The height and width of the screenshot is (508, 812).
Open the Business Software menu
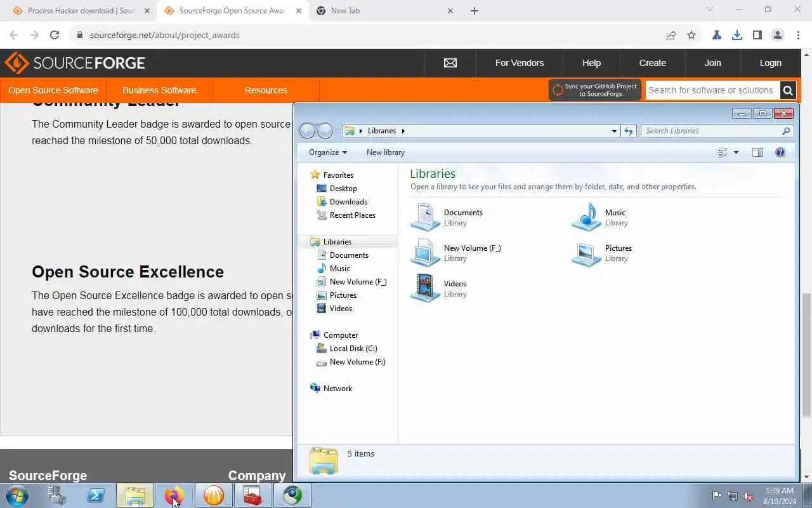pos(159,90)
